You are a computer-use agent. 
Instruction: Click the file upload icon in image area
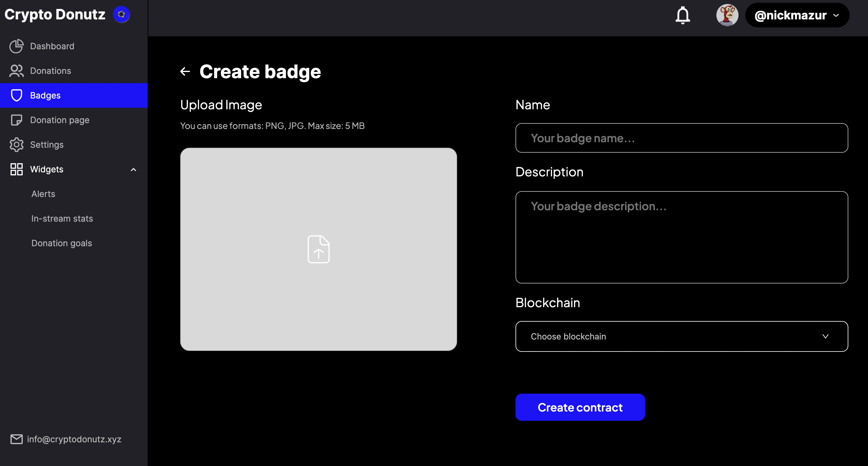pyautogui.click(x=318, y=249)
